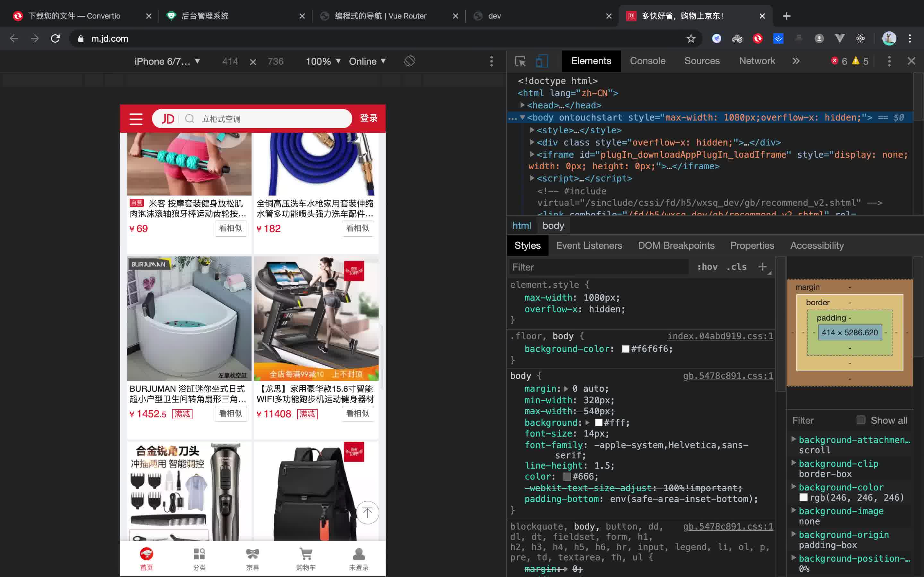Click the Network panel icon

[x=757, y=61]
